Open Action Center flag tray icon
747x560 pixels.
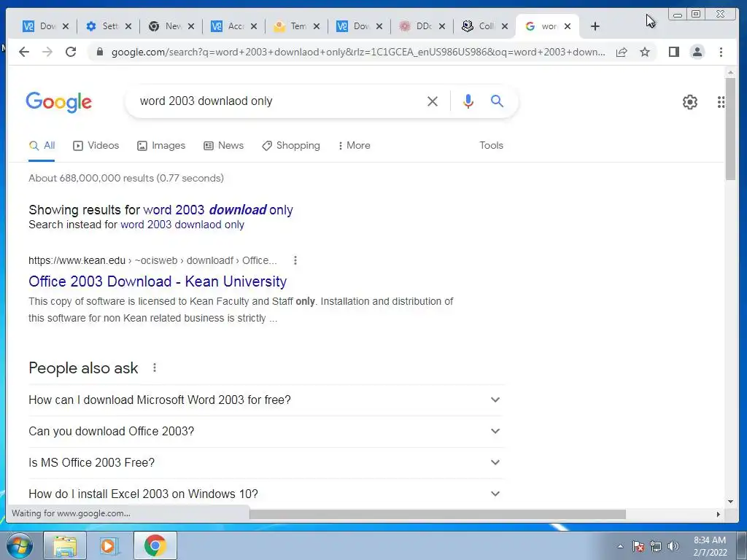[x=638, y=546]
